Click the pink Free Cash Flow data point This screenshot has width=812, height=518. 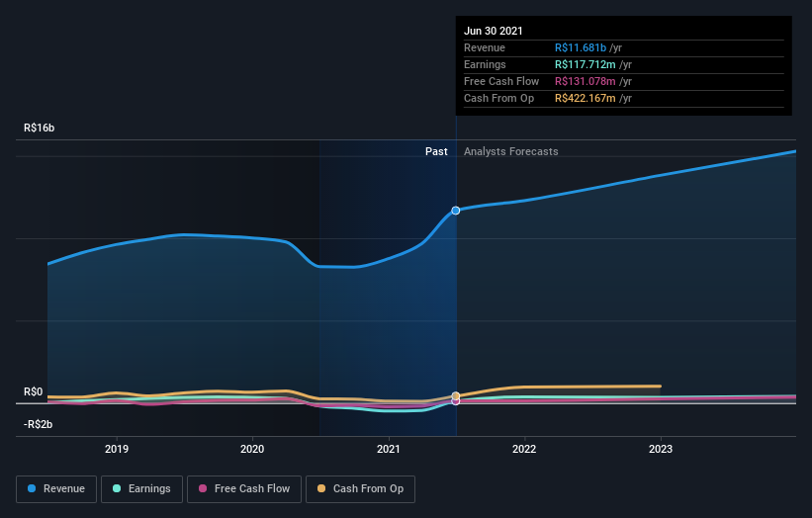point(456,401)
